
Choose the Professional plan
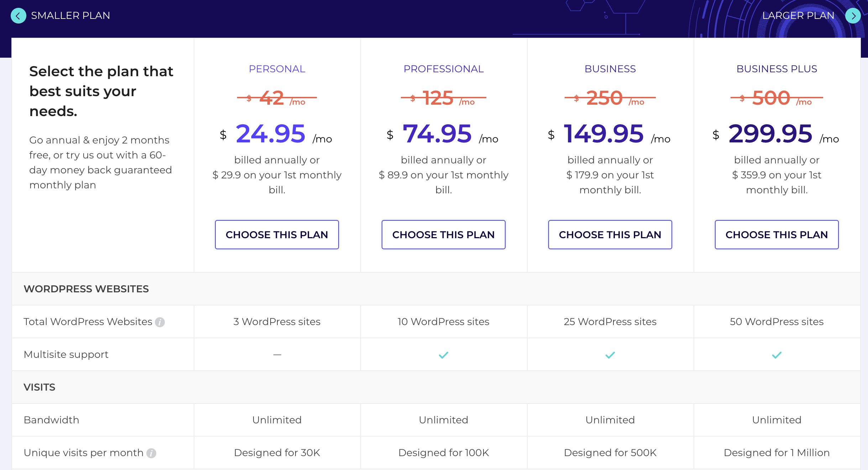[443, 235]
